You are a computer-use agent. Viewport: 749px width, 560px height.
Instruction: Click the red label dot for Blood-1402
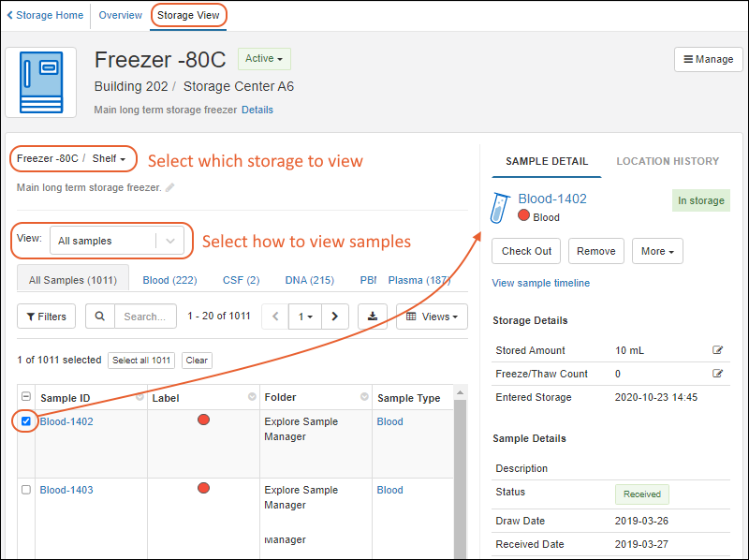pyautogui.click(x=203, y=420)
